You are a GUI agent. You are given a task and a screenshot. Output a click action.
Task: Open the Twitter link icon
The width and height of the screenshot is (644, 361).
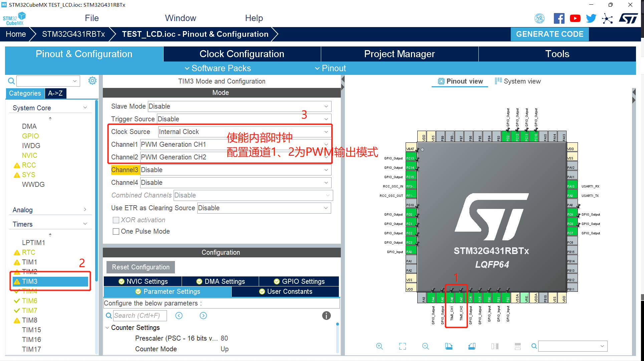(x=591, y=18)
